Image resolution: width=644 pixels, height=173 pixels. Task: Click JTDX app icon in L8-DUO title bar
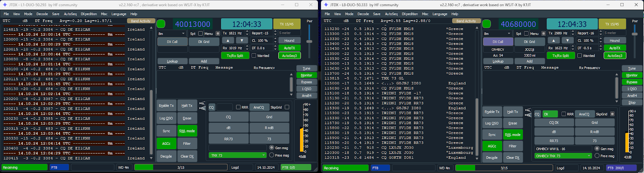coord(326,5)
